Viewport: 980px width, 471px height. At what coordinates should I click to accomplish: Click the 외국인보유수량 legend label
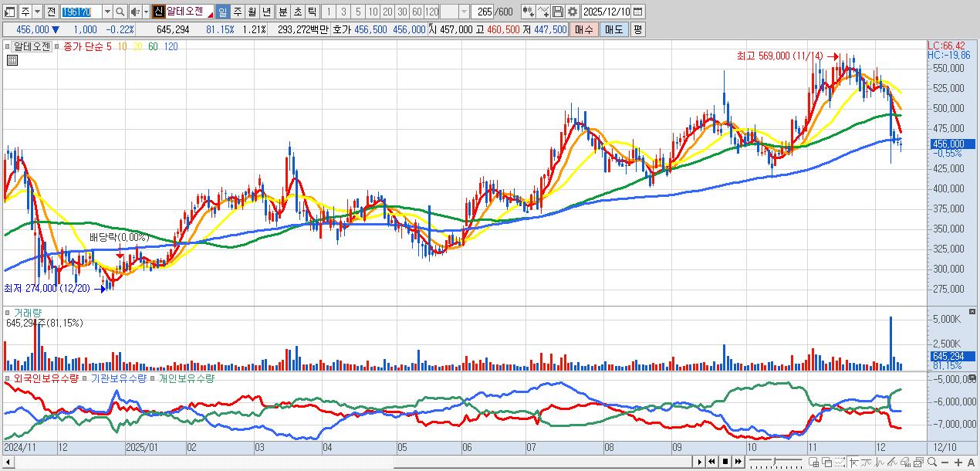coord(46,378)
